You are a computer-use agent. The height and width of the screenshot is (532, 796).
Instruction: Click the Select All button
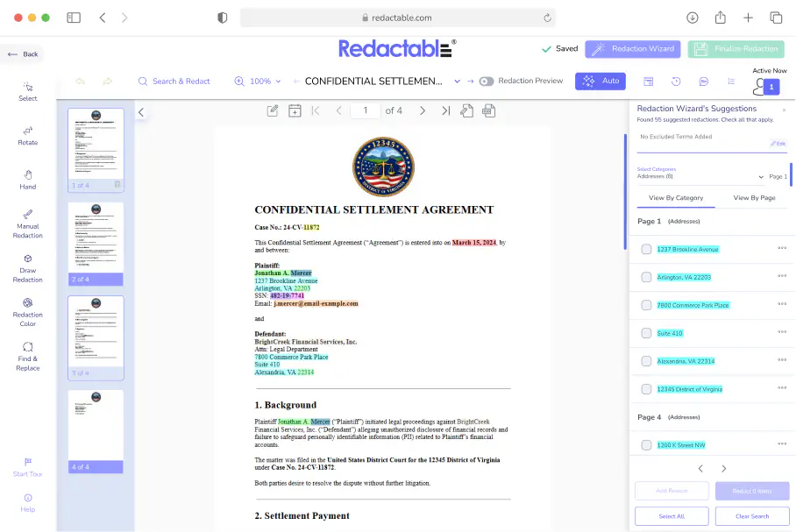pos(672,516)
